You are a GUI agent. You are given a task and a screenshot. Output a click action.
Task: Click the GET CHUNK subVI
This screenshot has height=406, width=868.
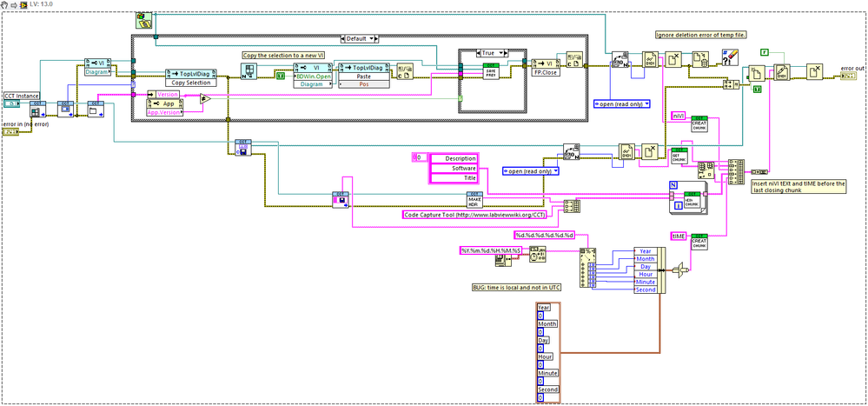679,156
